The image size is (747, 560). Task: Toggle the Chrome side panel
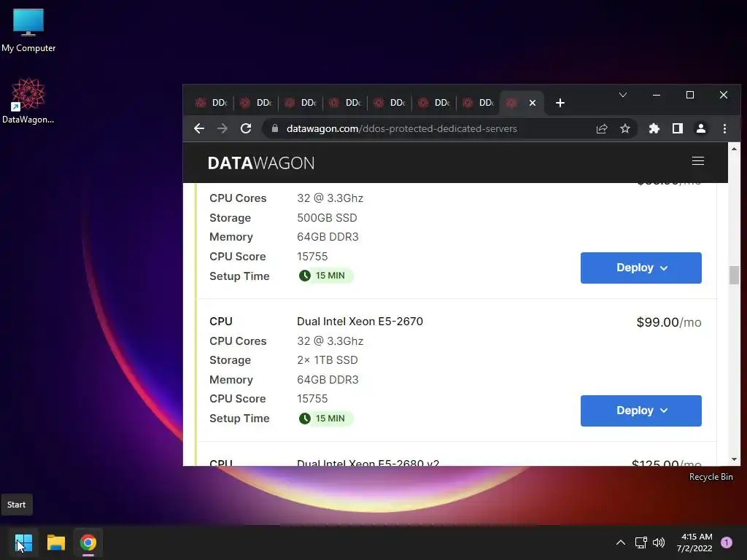(x=678, y=128)
